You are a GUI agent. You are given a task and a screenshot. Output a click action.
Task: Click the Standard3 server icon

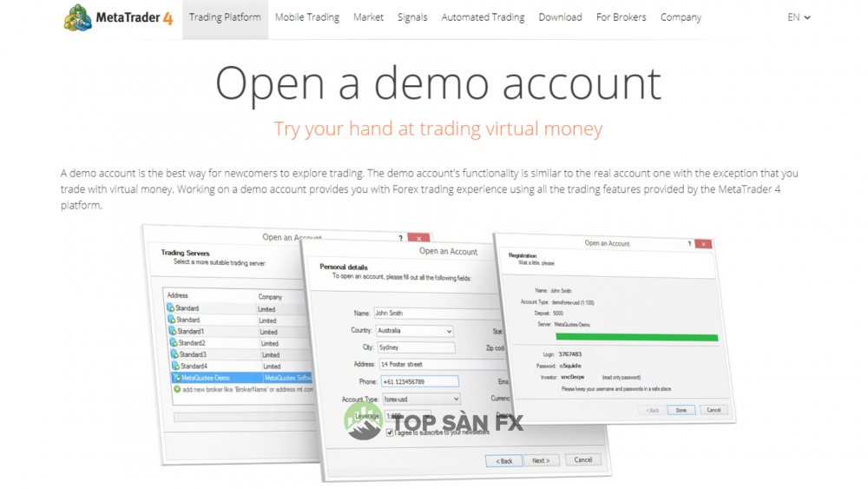pos(174,354)
